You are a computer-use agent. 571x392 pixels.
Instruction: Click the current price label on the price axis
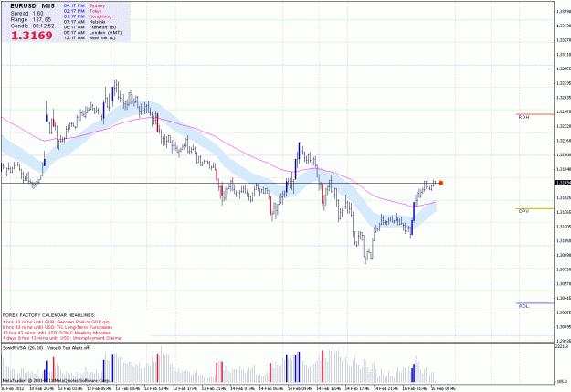(x=563, y=183)
